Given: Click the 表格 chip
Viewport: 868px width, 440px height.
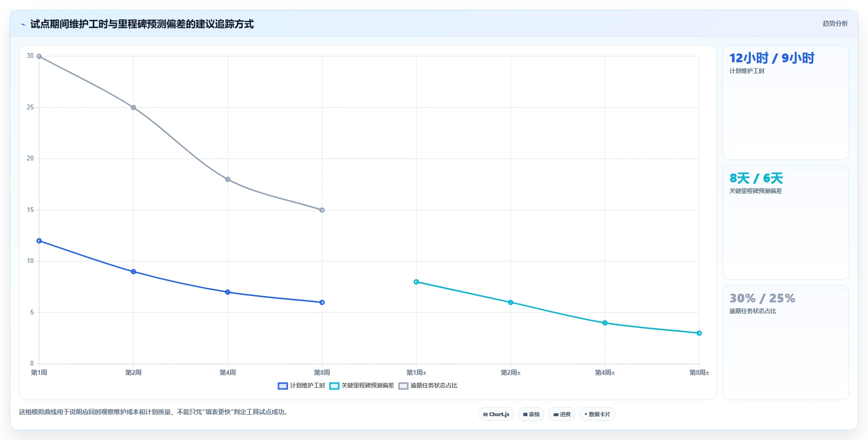Looking at the screenshot, I should [x=531, y=414].
